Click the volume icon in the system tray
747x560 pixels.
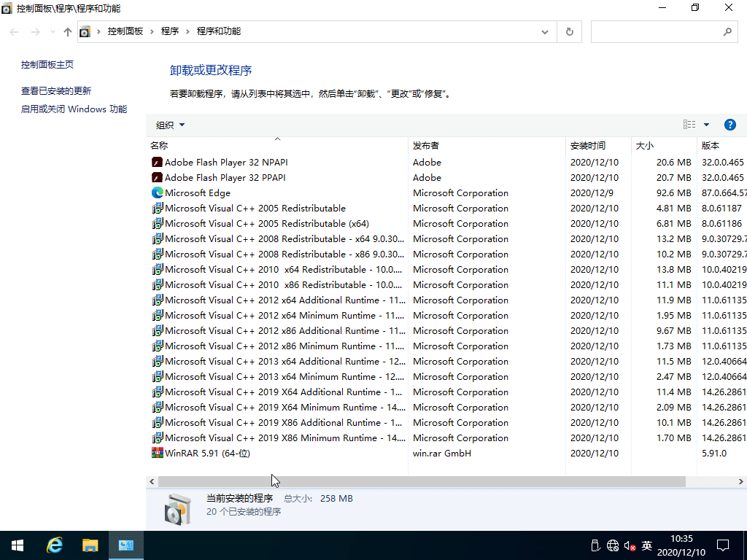(629, 545)
